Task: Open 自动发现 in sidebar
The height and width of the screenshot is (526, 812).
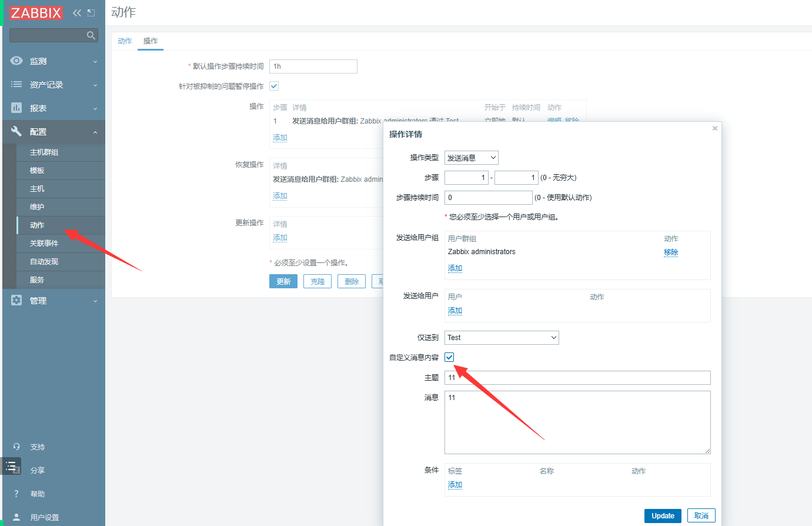Action: click(x=61, y=262)
